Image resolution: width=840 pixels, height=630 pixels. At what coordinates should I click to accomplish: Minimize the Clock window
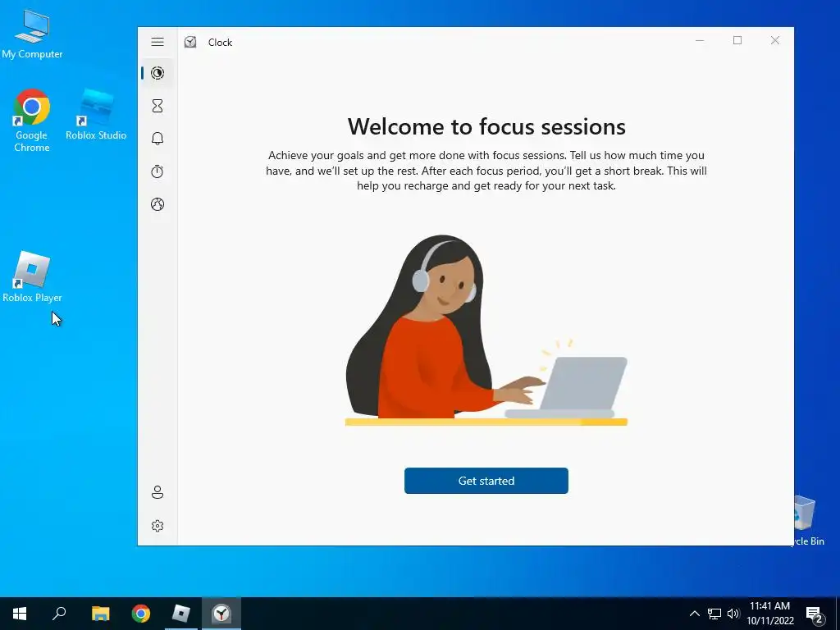click(700, 41)
